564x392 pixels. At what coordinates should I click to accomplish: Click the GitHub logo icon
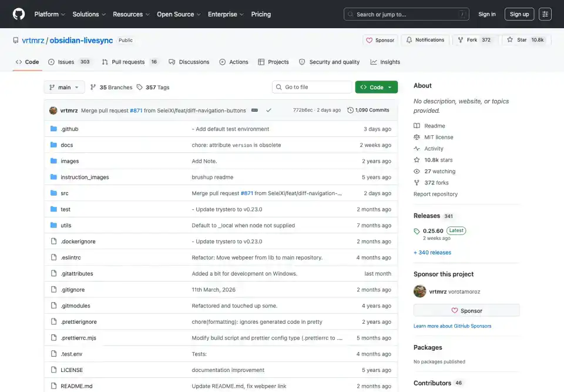click(19, 14)
